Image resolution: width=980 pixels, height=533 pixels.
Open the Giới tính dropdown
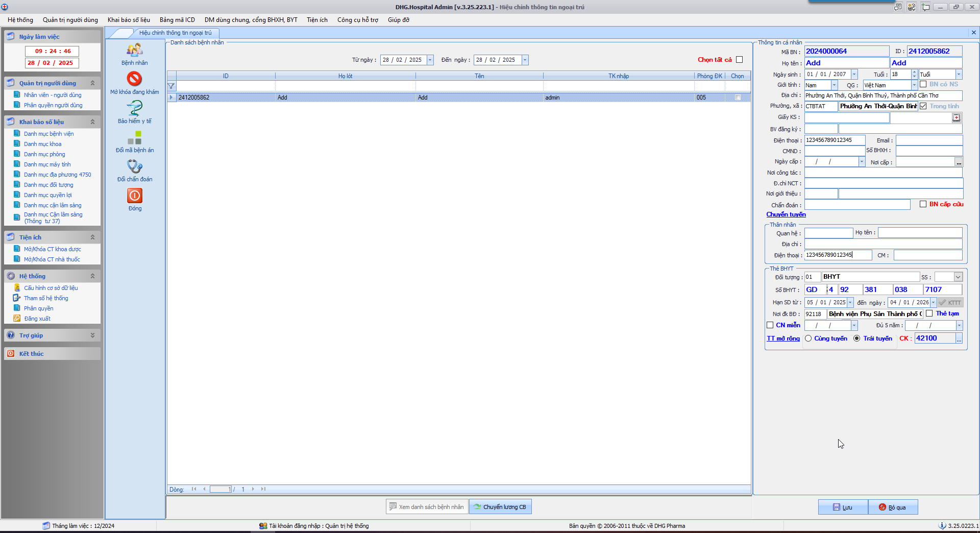(834, 85)
